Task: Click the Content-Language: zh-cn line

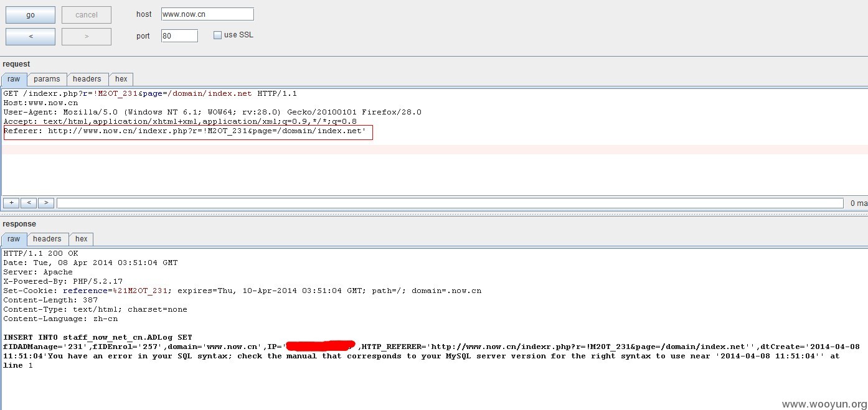Action: (x=60, y=319)
